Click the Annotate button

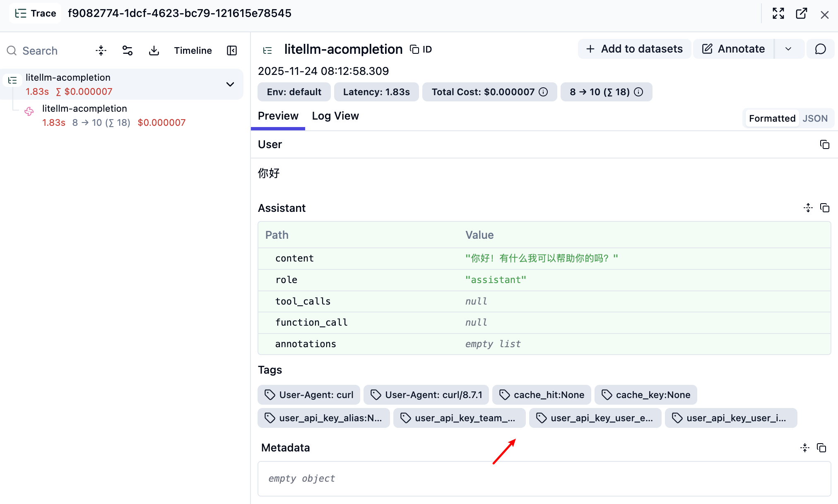click(x=733, y=49)
